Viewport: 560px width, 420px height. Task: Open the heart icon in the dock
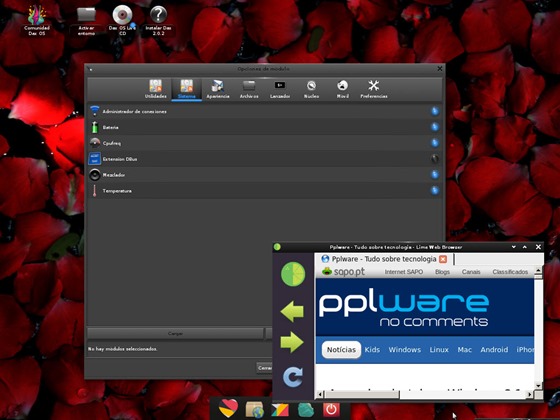pyautogui.click(x=228, y=408)
